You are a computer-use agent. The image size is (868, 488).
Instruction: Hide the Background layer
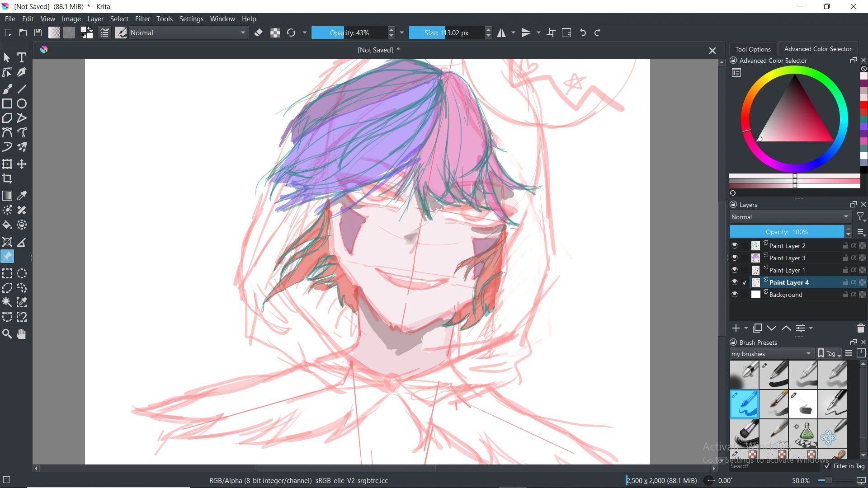pyautogui.click(x=735, y=294)
